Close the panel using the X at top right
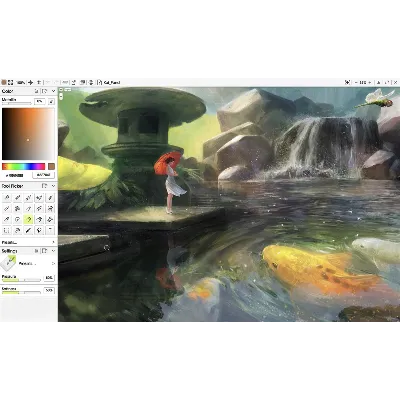The width and height of the screenshot is (400, 400). click(396, 82)
